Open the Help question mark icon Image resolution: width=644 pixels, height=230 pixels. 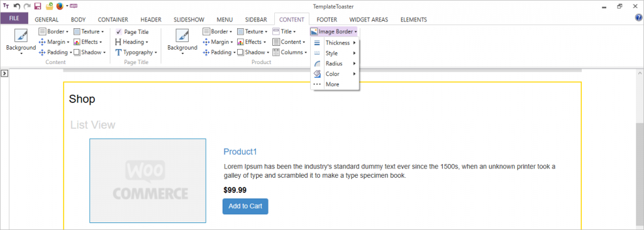click(638, 18)
